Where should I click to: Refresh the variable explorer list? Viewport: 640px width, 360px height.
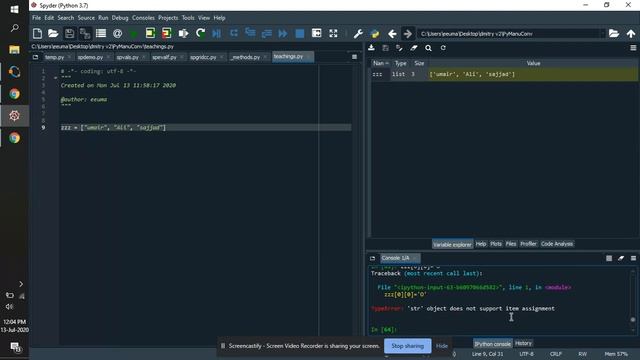click(x=443, y=48)
